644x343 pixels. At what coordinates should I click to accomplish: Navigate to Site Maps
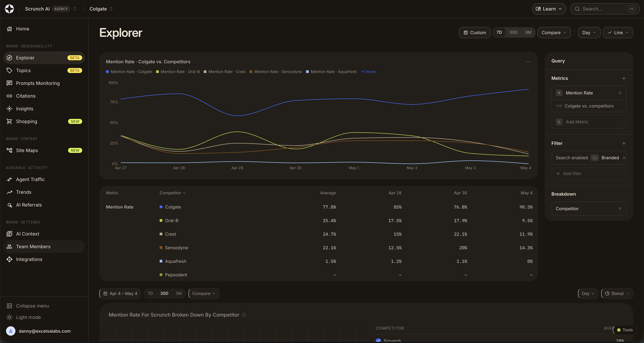click(44, 150)
